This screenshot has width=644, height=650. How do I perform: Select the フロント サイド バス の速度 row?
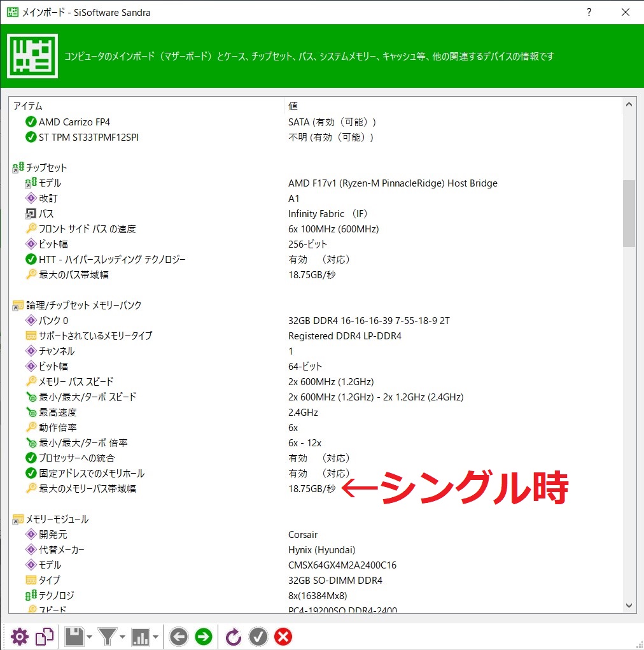[x=315, y=229]
